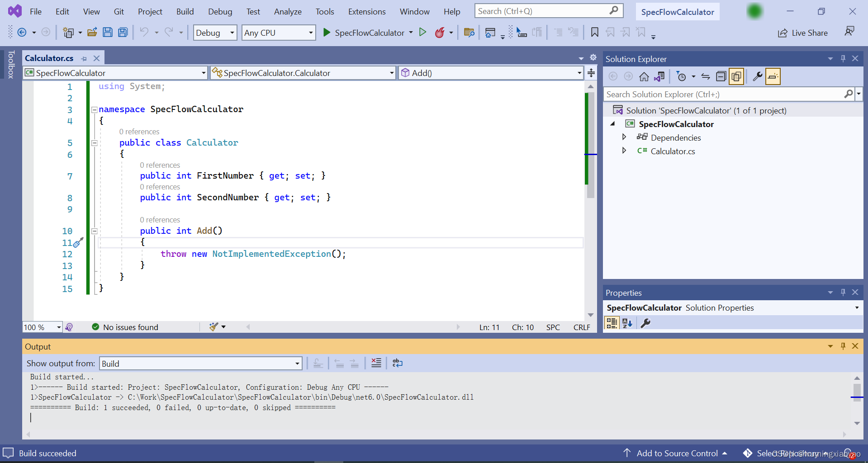This screenshot has height=463, width=868.
Task: Open the Extensions menu
Action: [x=367, y=12]
